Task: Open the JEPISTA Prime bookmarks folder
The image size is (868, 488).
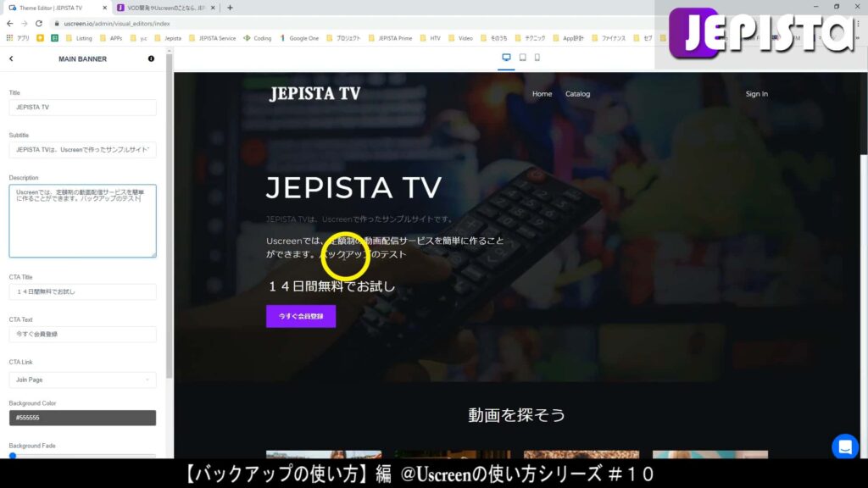Action: pos(394,38)
